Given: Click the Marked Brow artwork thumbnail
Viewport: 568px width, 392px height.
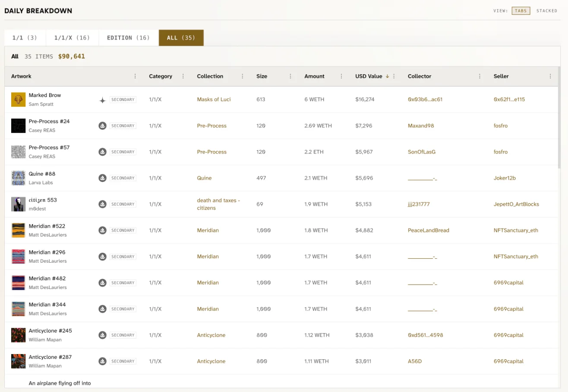Looking at the screenshot, I should pos(19,100).
